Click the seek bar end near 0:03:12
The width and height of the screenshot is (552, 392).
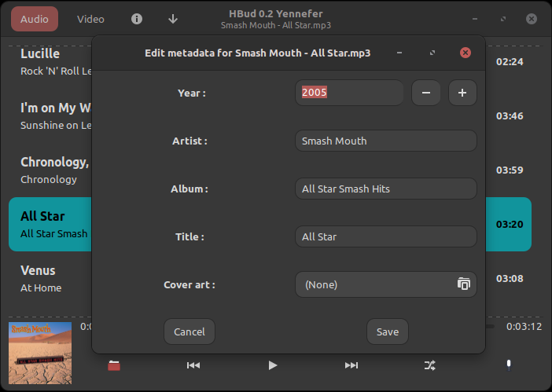point(490,327)
